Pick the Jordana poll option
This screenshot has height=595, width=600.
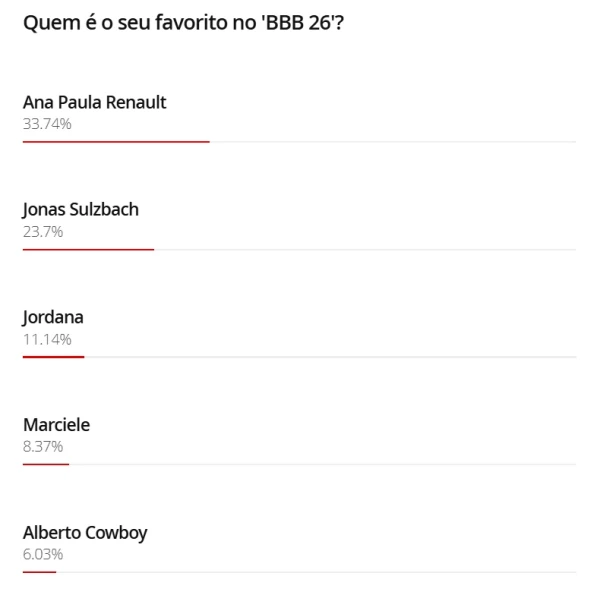[x=53, y=317]
